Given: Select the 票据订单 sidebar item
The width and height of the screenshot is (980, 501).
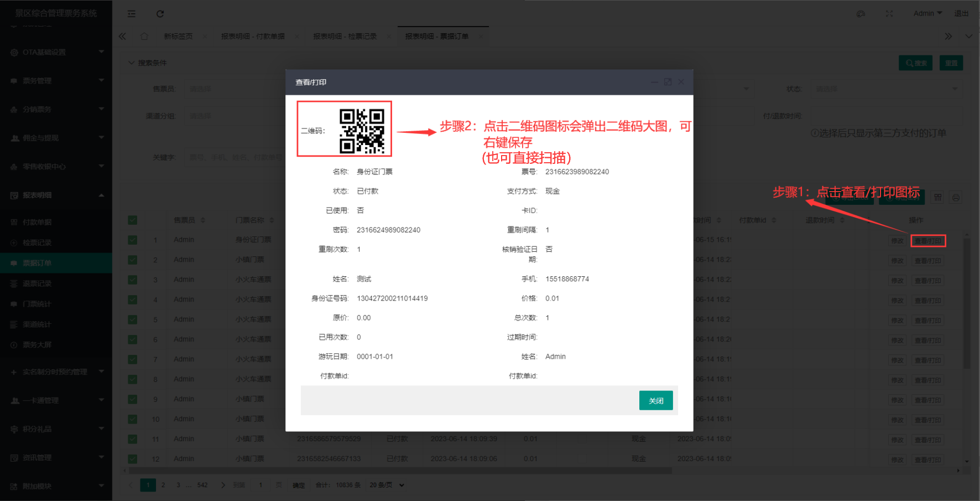Looking at the screenshot, I should coord(56,263).
